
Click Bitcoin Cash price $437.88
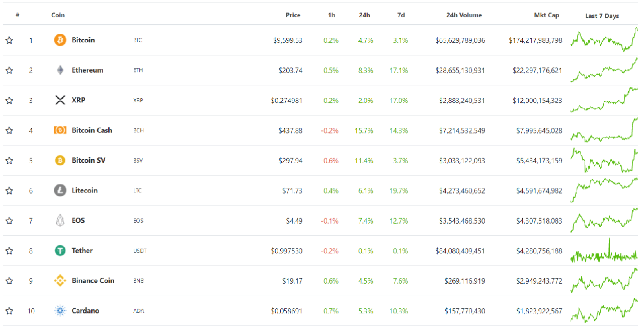[290, 130]
